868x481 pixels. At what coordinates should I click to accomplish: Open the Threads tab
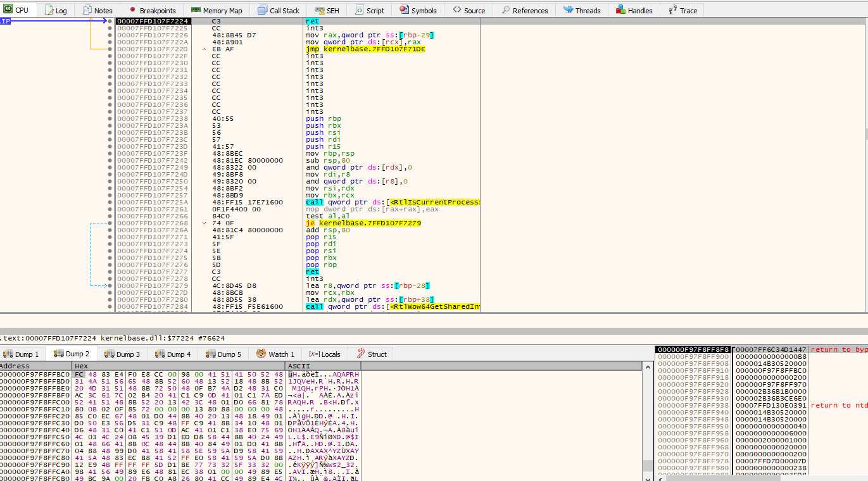582,10
